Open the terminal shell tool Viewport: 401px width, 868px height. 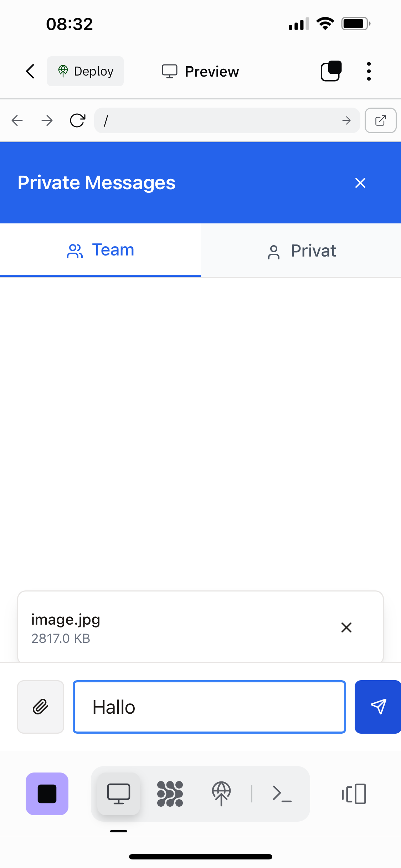[282, 794]
